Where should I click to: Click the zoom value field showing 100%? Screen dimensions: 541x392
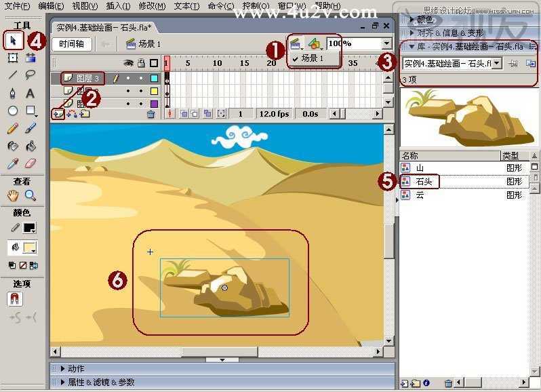pyautogui.click(x=355, y=43)
